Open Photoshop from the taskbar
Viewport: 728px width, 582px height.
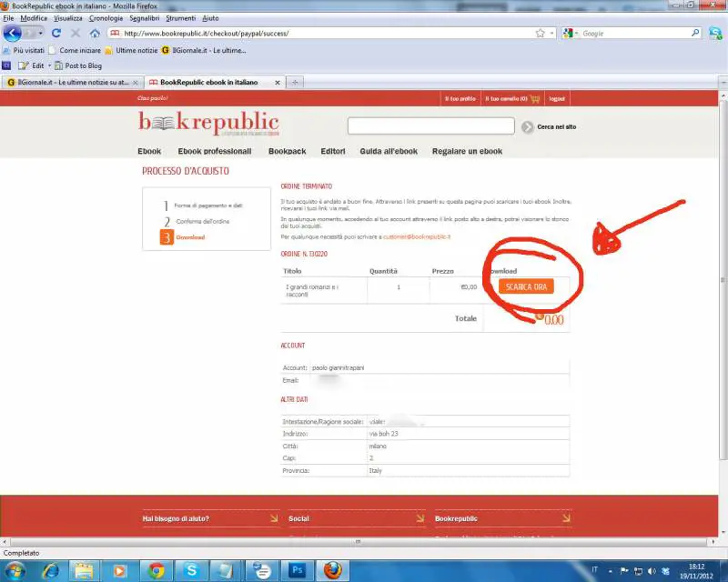tap(298, 570)
